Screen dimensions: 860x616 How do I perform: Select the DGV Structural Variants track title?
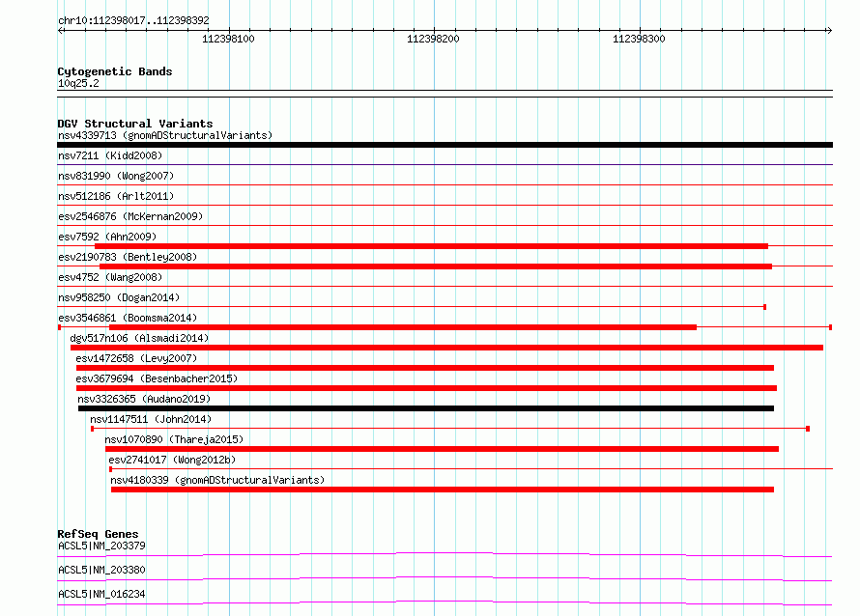[135, 124]
